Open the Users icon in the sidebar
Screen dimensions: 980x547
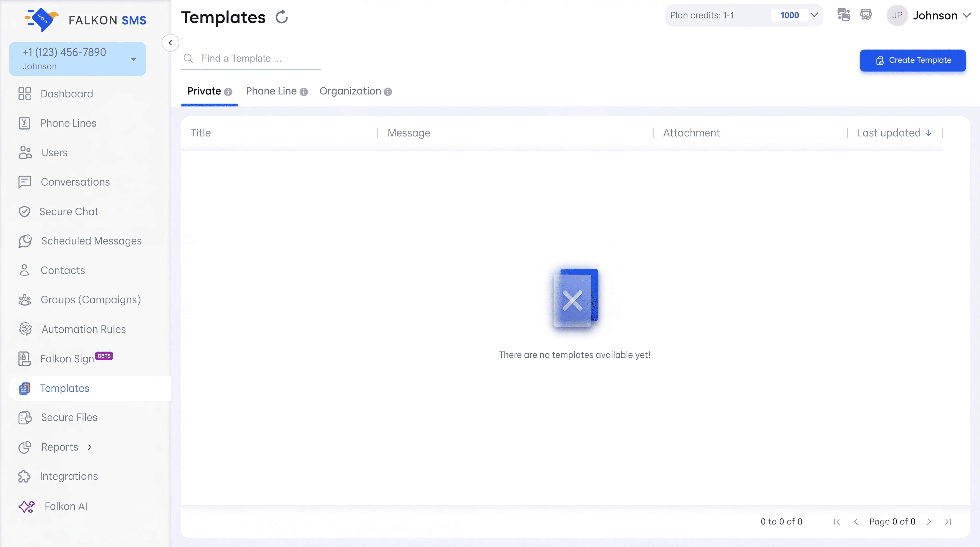[25, 153]
